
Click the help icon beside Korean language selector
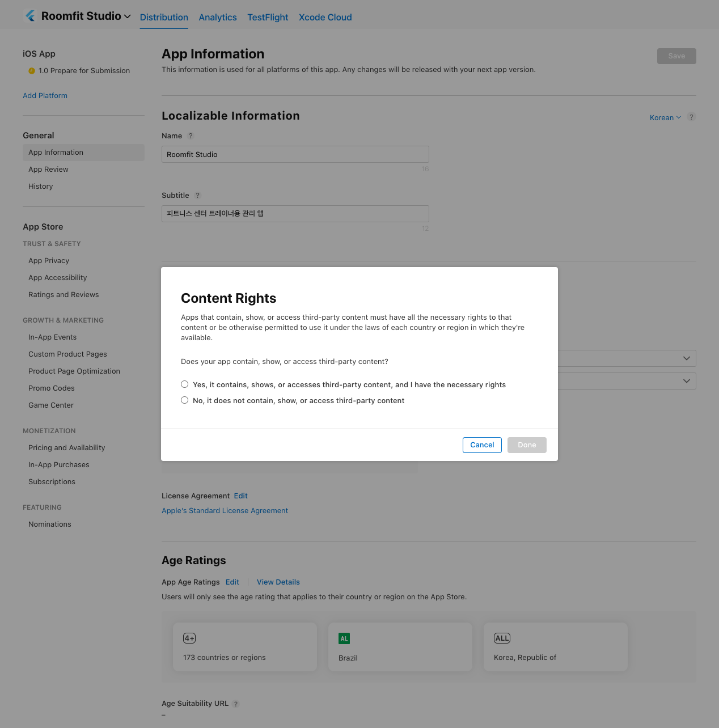coord(691,117)
